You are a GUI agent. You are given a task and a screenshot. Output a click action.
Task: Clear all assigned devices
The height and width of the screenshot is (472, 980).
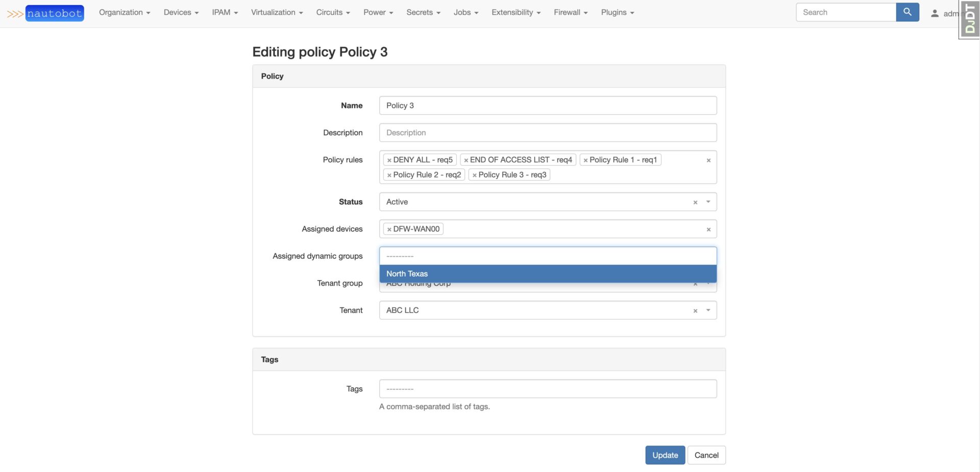(x=708, y=230)
